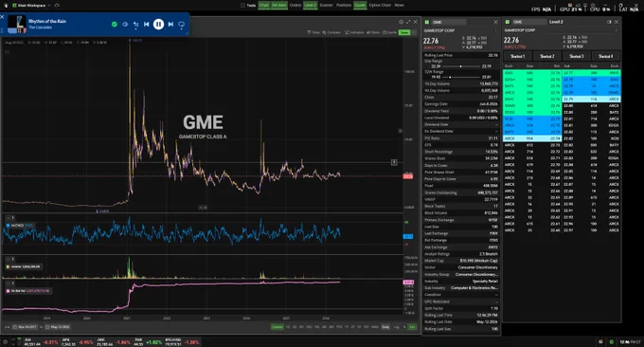The width and height of the screenshot is (644, 347).
Task: Click the shuffle icon in media overlay
Action: [x=136, y=25]
